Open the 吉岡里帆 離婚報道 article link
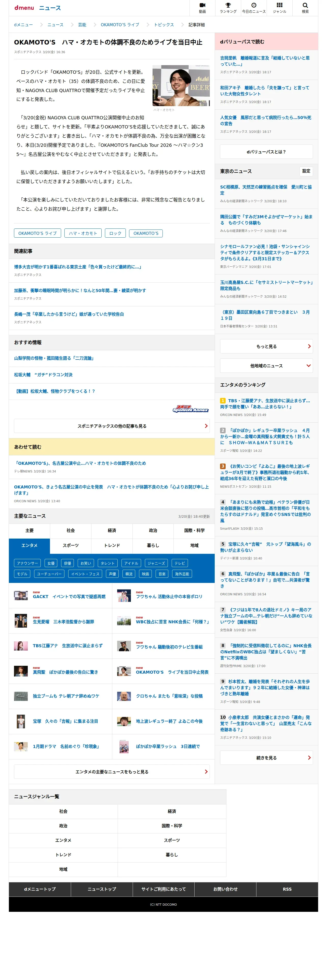The image size is (327, 980). pyautogui.click(x=265, y=61)
